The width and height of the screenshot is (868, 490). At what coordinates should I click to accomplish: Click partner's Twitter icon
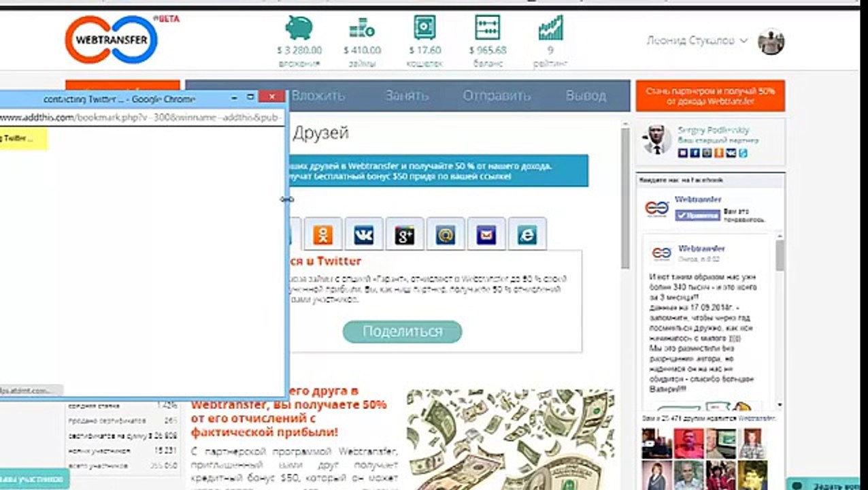pyautogui.click(x=742, y=153)
